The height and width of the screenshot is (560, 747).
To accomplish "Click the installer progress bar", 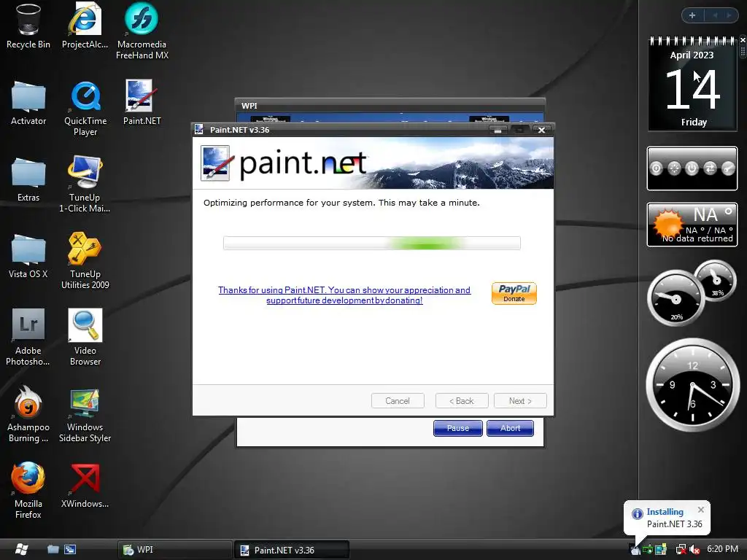I will tap(372, 243).
